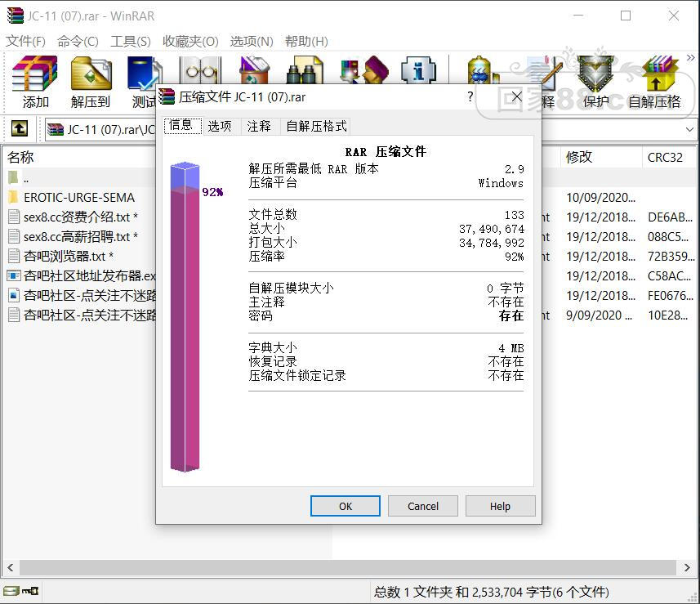This screenshot has width=700, height=604.
Task: Switch to the 自解压格式 tab
Action: click(x=317, y=127)
